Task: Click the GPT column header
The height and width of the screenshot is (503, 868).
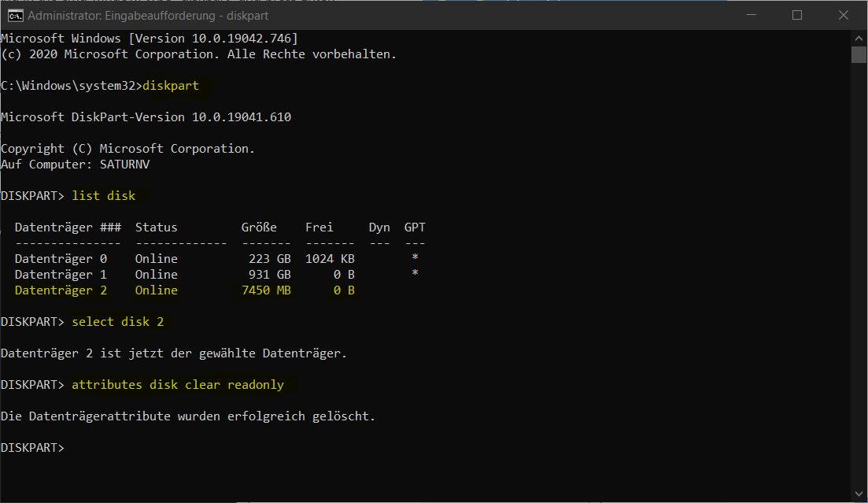Action: [x=415, y=227]
